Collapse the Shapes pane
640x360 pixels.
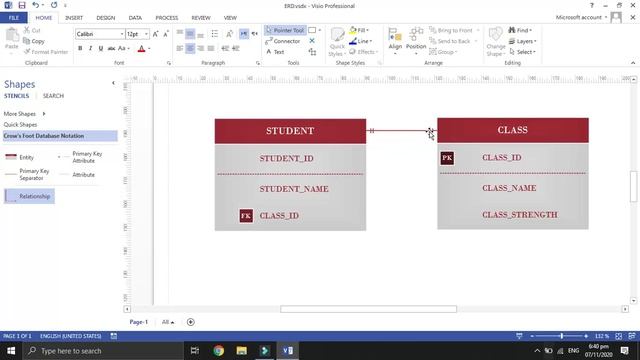click(113, 83)
